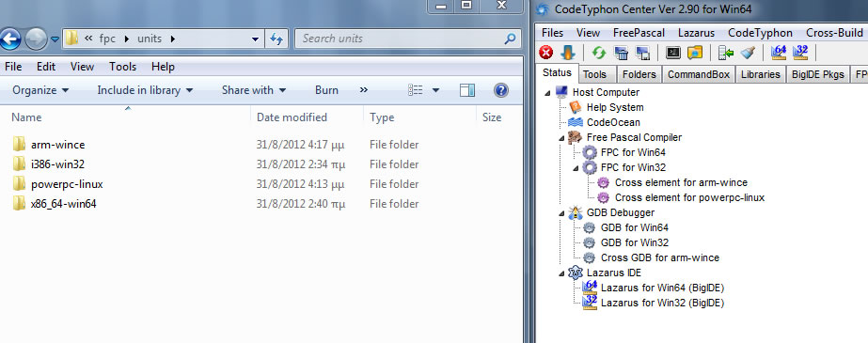
Task: Collapse the Free Pascal Compiler node
Action: (561, 137)
